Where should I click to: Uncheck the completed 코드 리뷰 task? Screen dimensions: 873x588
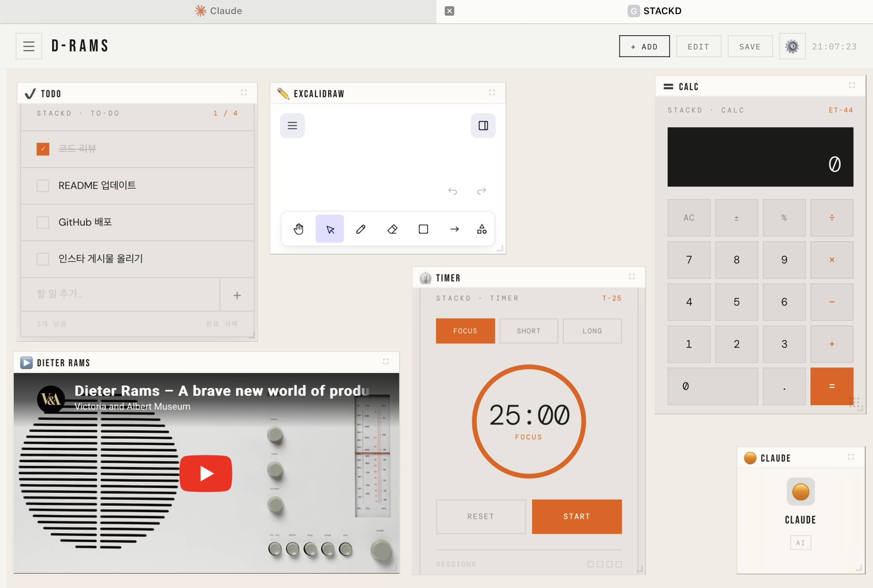pyautogui.click(x=43, y=149)
